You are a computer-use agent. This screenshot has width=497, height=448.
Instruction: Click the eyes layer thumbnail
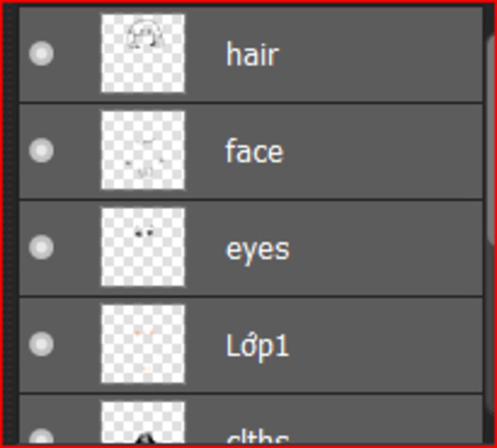[x=143, y=247]
